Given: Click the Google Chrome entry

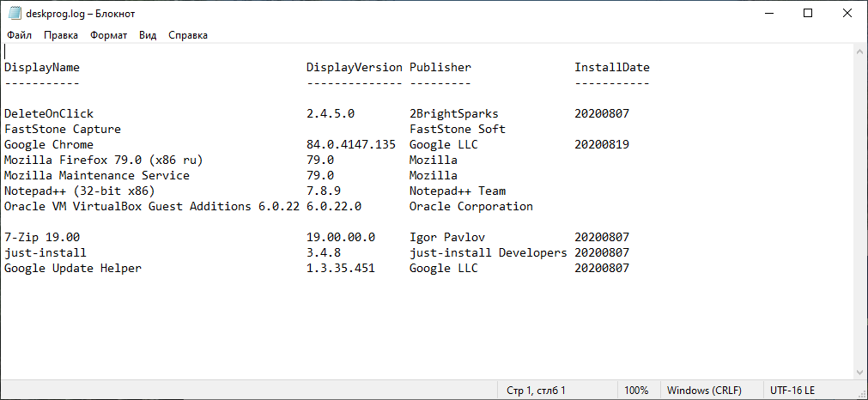Looking at the screenshot, I should 49,145.
